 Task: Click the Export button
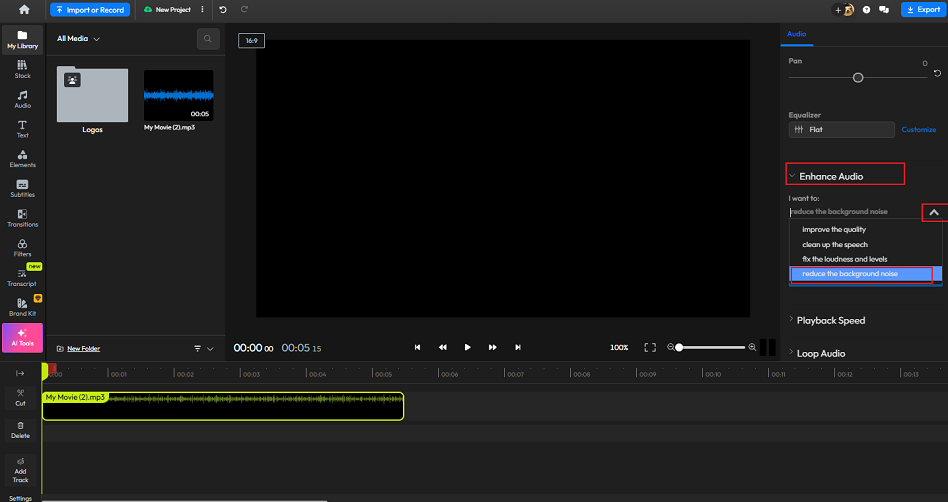pyautogui.click(x=923, y=10)
